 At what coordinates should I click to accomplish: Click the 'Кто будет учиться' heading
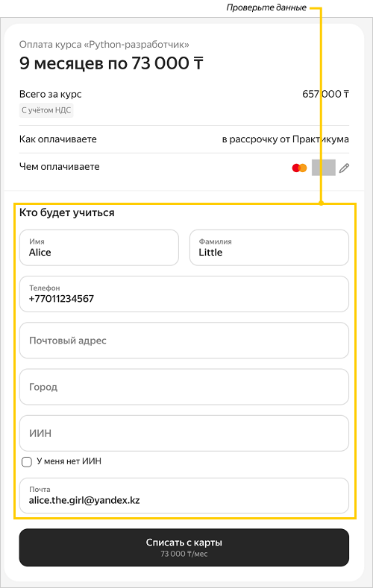click(x=67, y=212)
